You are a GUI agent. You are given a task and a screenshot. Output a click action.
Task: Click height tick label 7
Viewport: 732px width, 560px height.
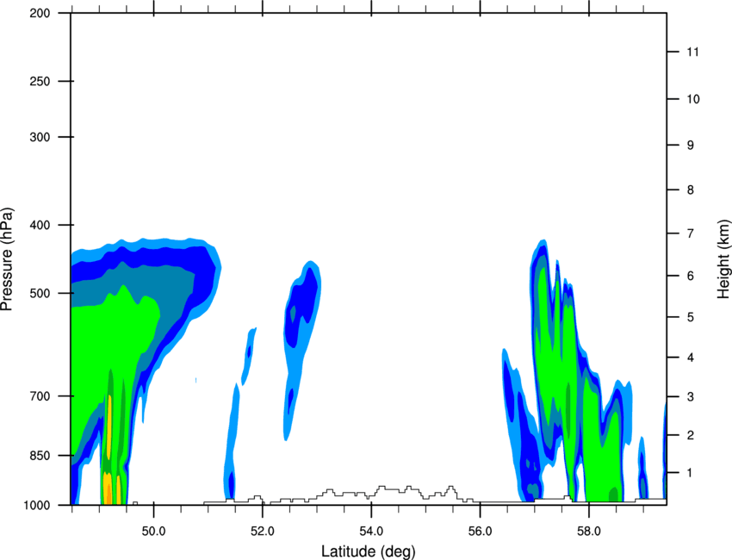tap(691, 233)
